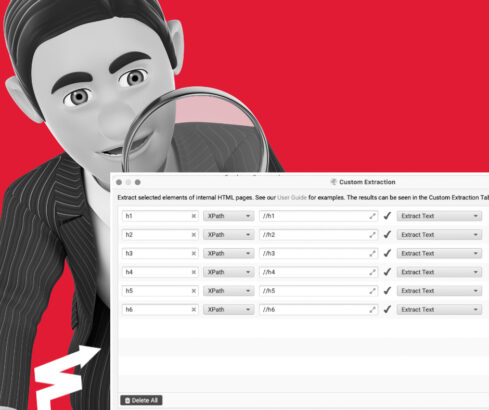Clear the h1 extractor name with X icon
Screen dimensions: 489x410
194,216
